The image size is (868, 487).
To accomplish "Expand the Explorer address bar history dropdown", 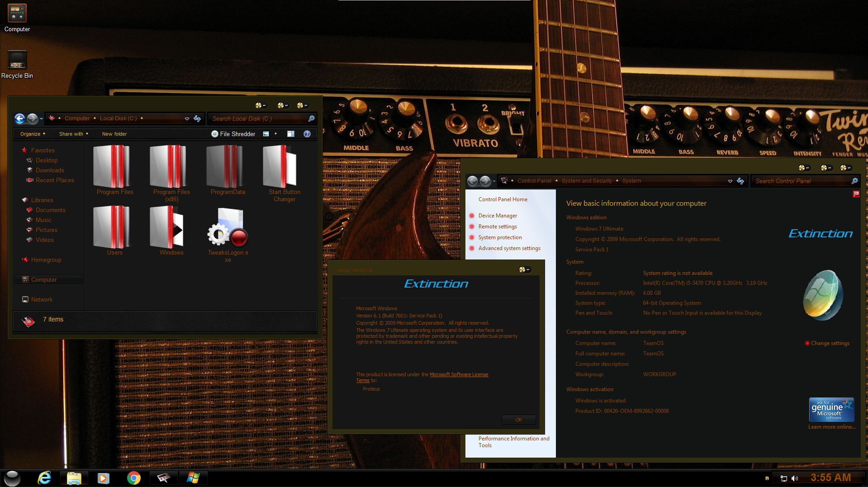I will (x=187, y=118).
